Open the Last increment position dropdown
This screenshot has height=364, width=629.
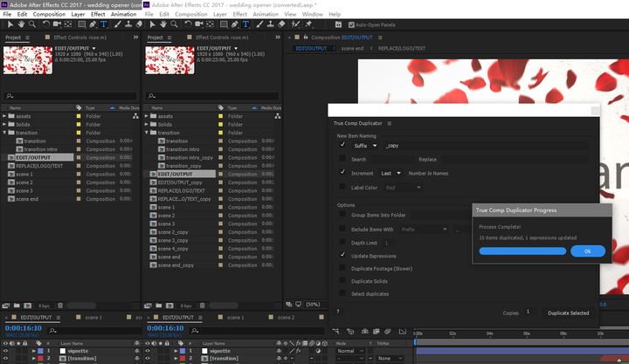click(x=391, y=173)
